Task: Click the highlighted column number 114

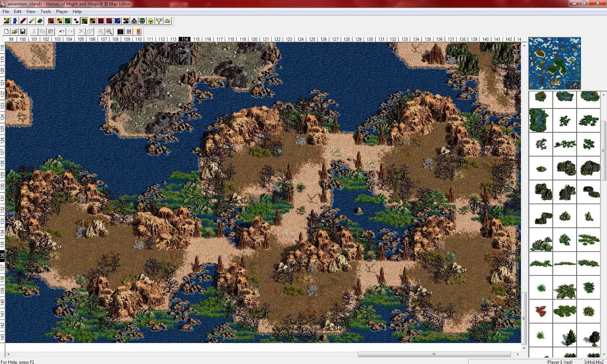Action: coord(185,39)
